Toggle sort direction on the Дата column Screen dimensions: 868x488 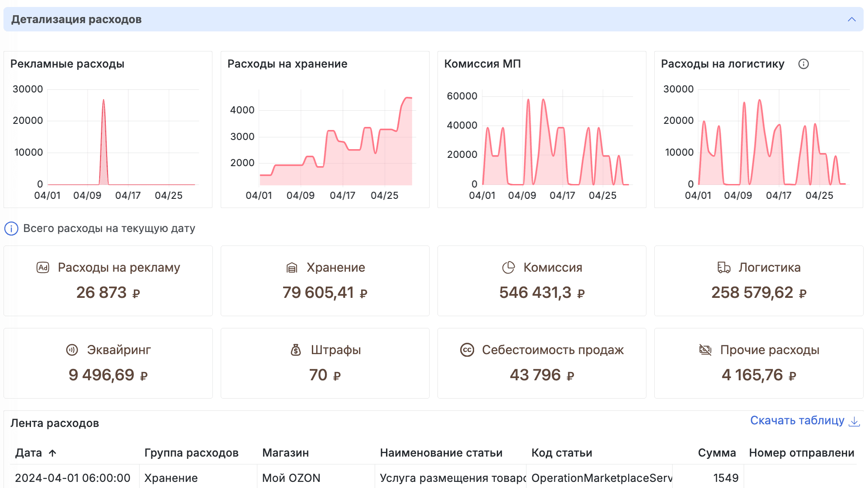coord(52,453)
